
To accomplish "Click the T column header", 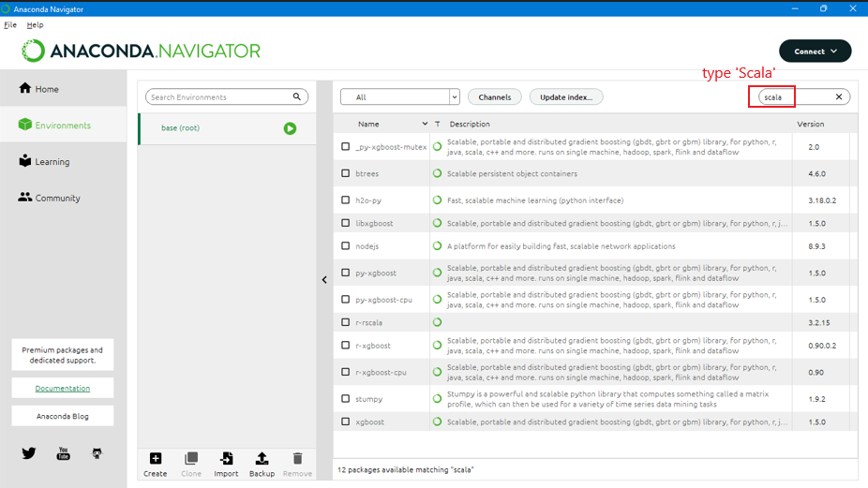I will 438,124.
